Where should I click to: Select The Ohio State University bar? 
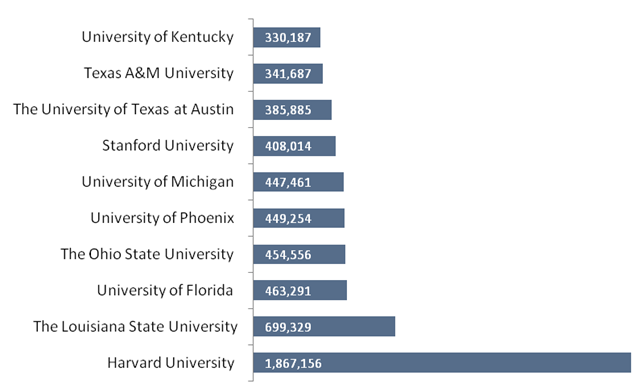(299, 254)
